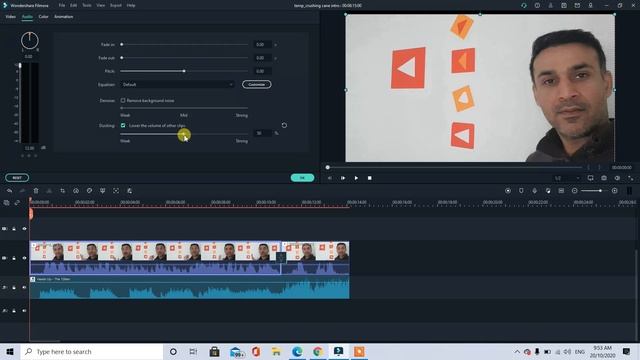Uncheck Lower the volume of other clips
The image size is (640, 360).
[123, 125]
